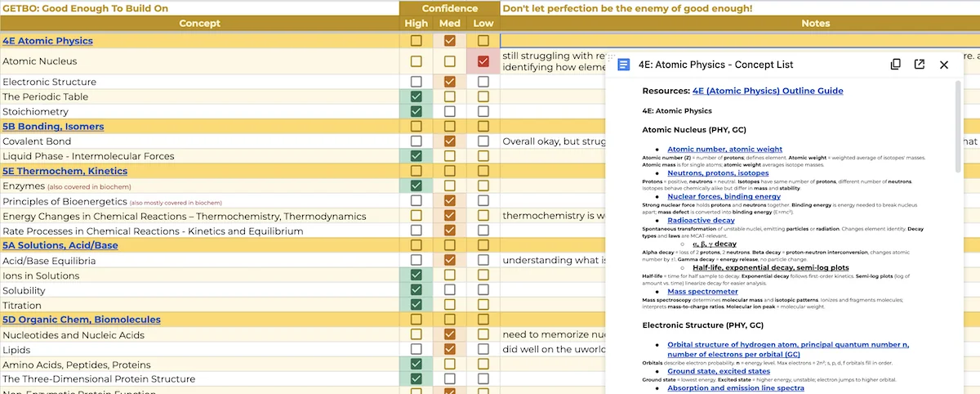Select the Nucleotides and Nucleic Acids cell
Screen dimensions: 980x394
pos(199,335)
